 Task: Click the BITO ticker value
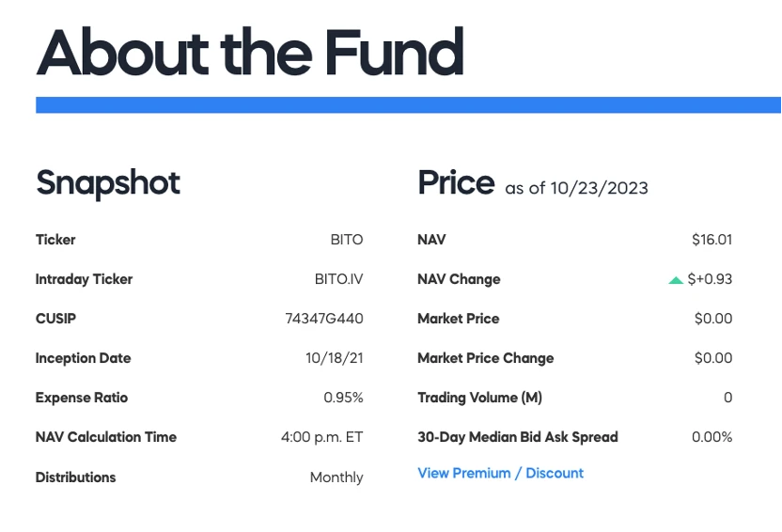pyautogui.click(x=346, y=240)
